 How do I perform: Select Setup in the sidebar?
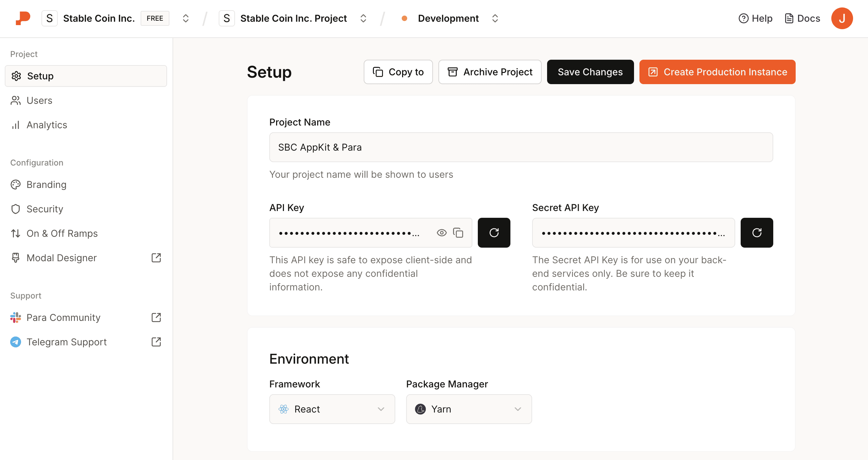[x=86, y=76]
